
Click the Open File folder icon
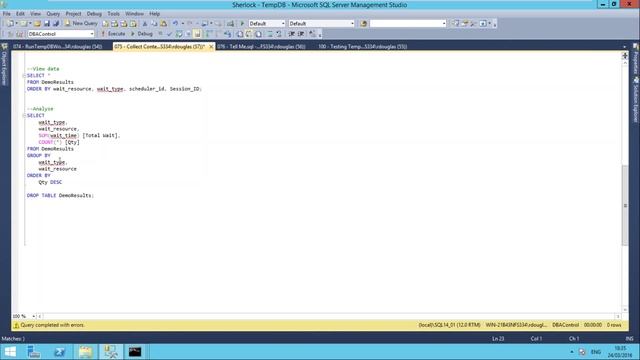[37, 24]
